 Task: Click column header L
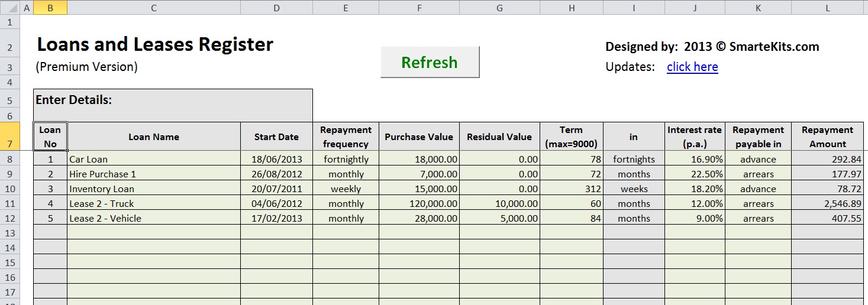827,8
